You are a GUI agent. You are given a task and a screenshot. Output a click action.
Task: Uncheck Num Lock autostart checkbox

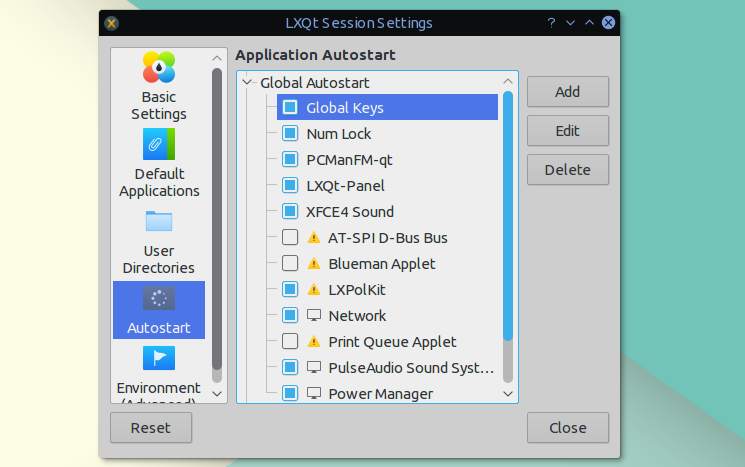[290, 133]
